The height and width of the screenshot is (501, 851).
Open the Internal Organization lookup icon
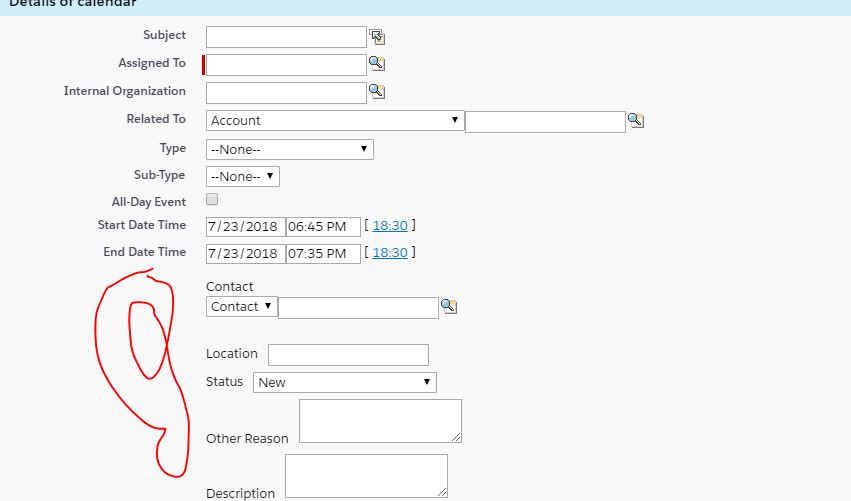(x=377, y=91)
